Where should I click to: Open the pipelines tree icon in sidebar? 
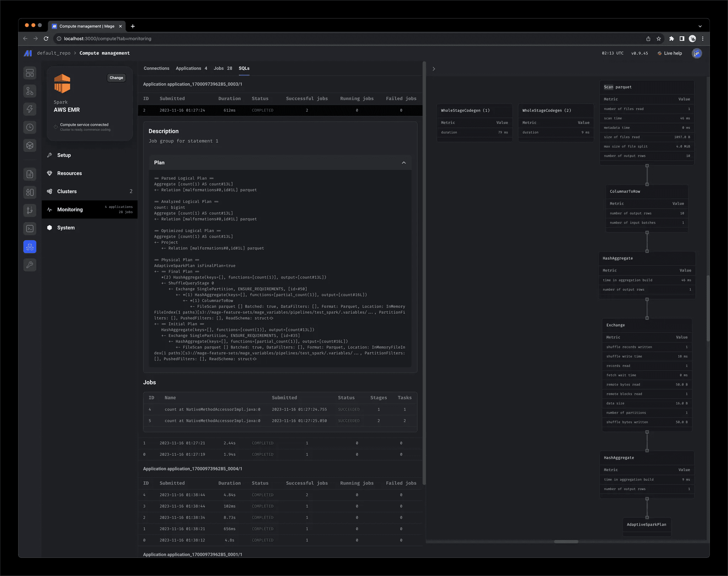[x=30, y=91]
